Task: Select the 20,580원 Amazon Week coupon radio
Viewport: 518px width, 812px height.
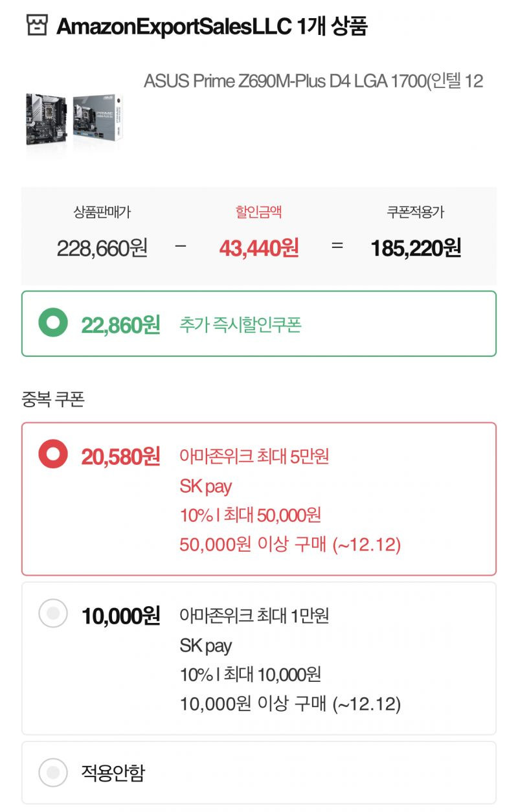Action: pyautogui.click(x=53, y=455)
